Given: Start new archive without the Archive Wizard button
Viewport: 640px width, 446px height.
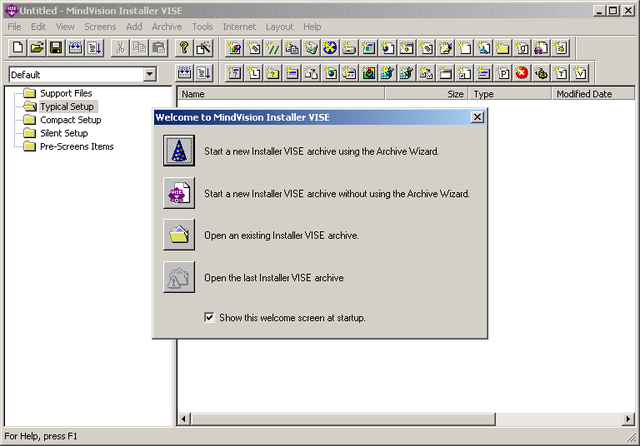Looking at the screenshot, I should tap(179, 193).
